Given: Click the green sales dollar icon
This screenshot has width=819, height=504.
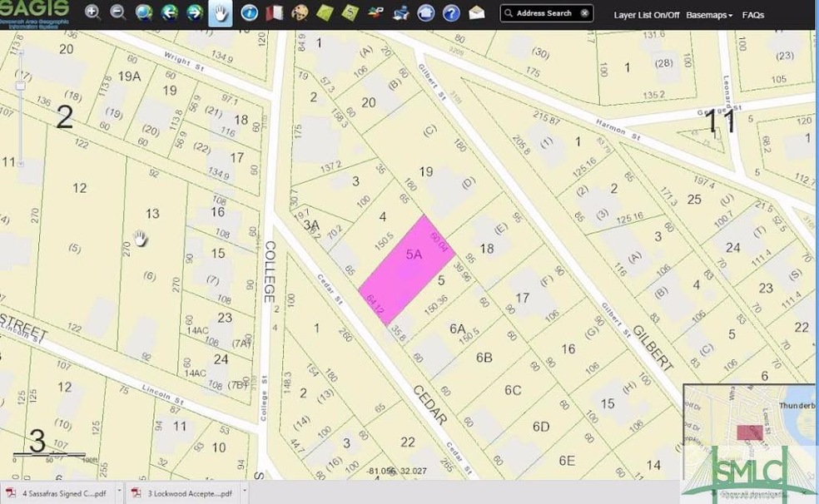Looking at the screenshot, I should tap(350, 13).
